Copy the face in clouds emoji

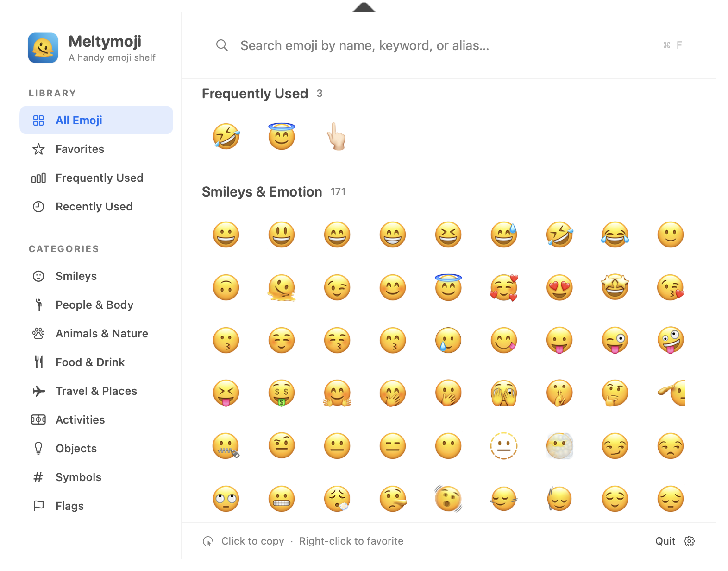pos(559,446)
